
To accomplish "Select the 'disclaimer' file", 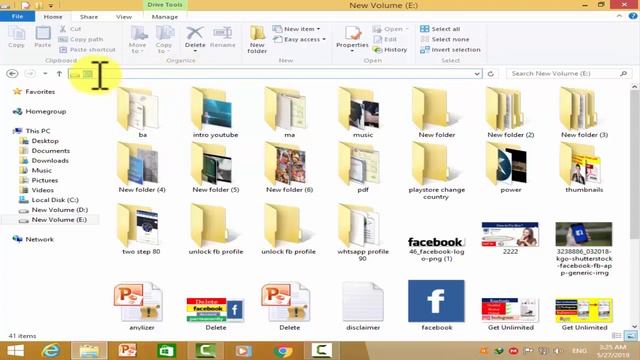I will 363,306.
